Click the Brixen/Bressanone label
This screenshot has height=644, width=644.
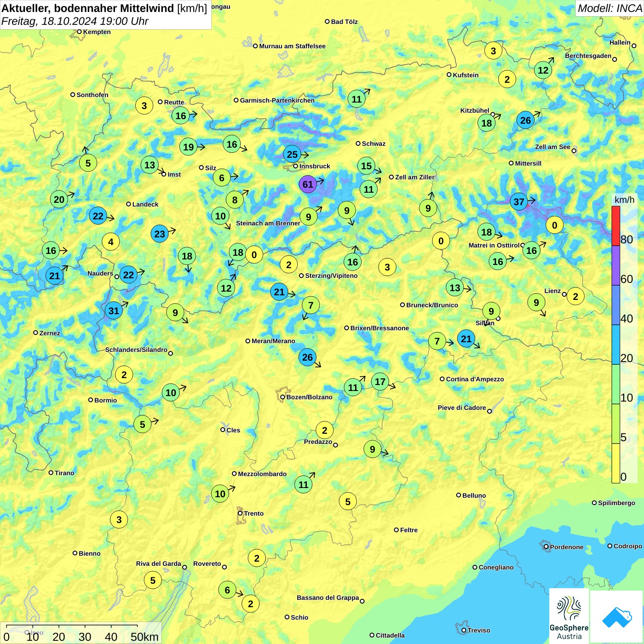tap(379, 328)
